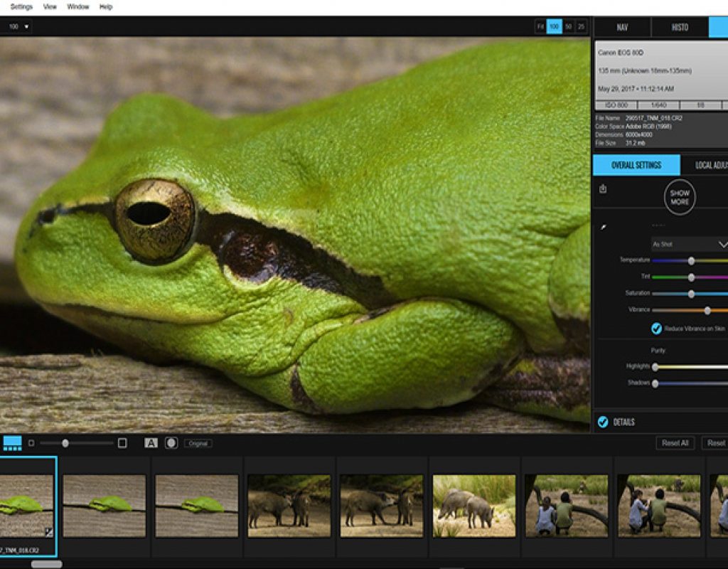Click the Saturation slider handle
728x569 pixels.
coord(691,294)
